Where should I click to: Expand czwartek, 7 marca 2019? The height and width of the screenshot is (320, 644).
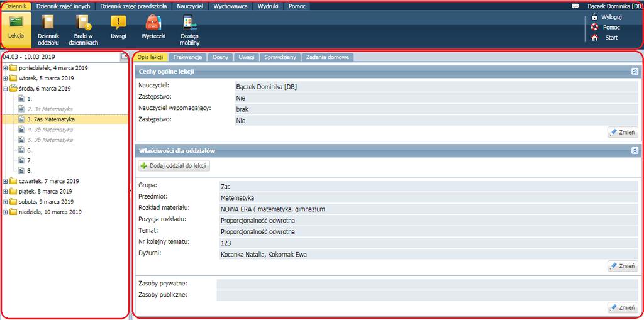point(5,181)
